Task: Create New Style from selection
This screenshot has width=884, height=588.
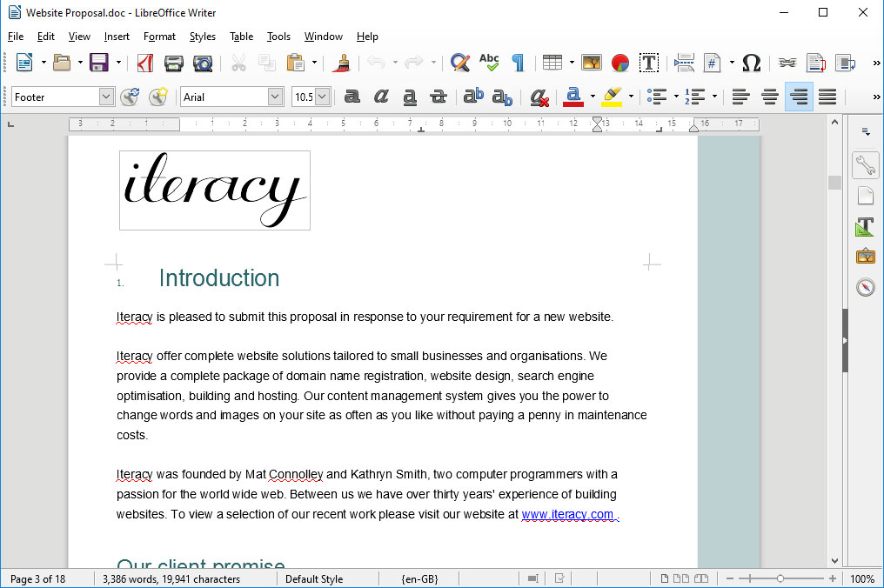Action: [x=158, y=97]
